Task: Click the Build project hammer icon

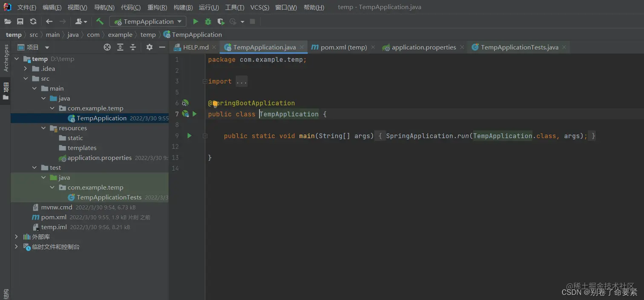Action: pyautogui.click(x=100, y=21)
